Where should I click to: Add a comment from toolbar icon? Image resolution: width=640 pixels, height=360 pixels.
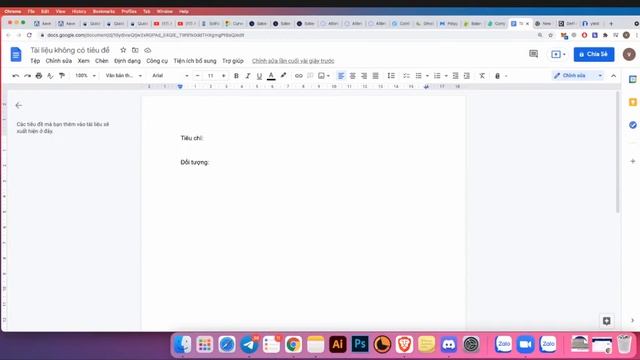[310, 76]
